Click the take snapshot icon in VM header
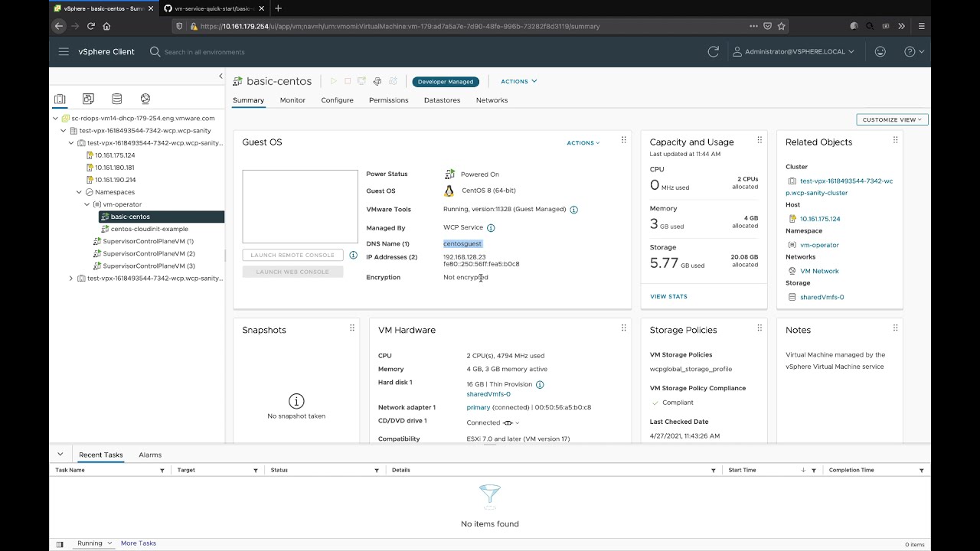Screen dimensions: 980x551 pyautogui.click(x=393, y=81)
